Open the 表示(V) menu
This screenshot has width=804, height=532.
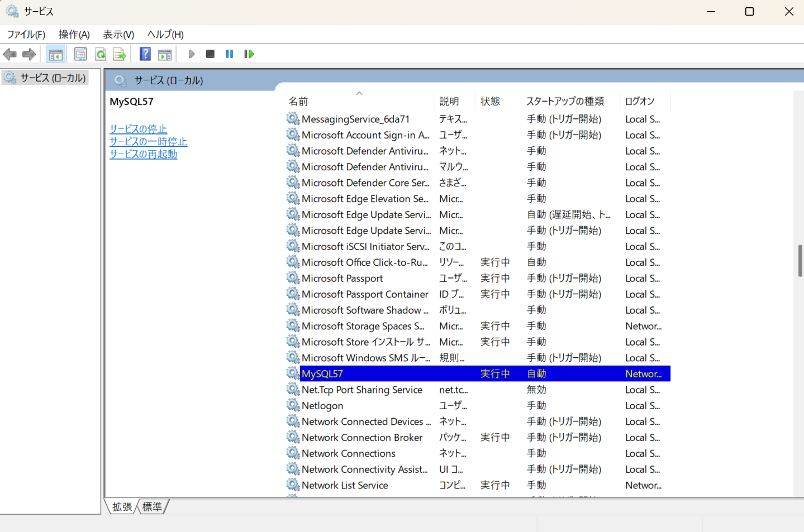click(118, 35)
